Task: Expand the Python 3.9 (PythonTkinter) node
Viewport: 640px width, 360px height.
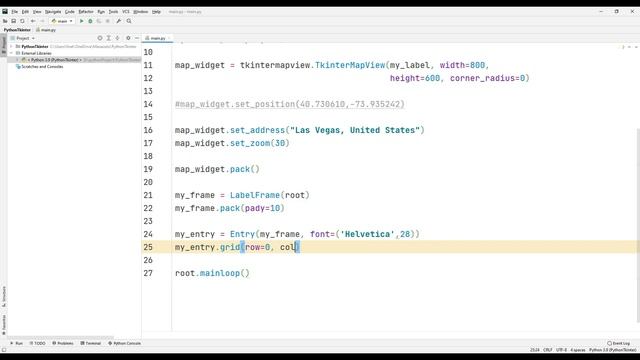Action: pos(18,60)
